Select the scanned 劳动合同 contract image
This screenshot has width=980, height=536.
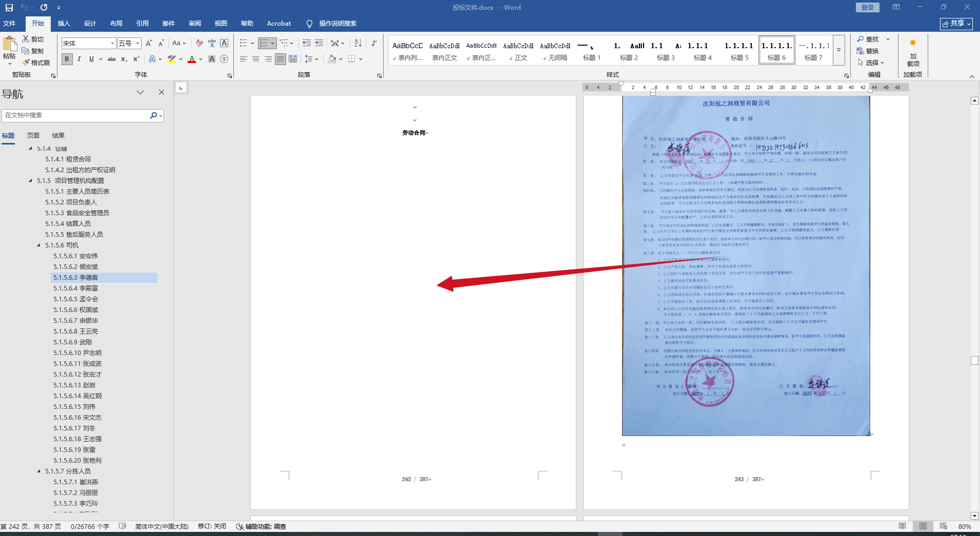(746, 266)
